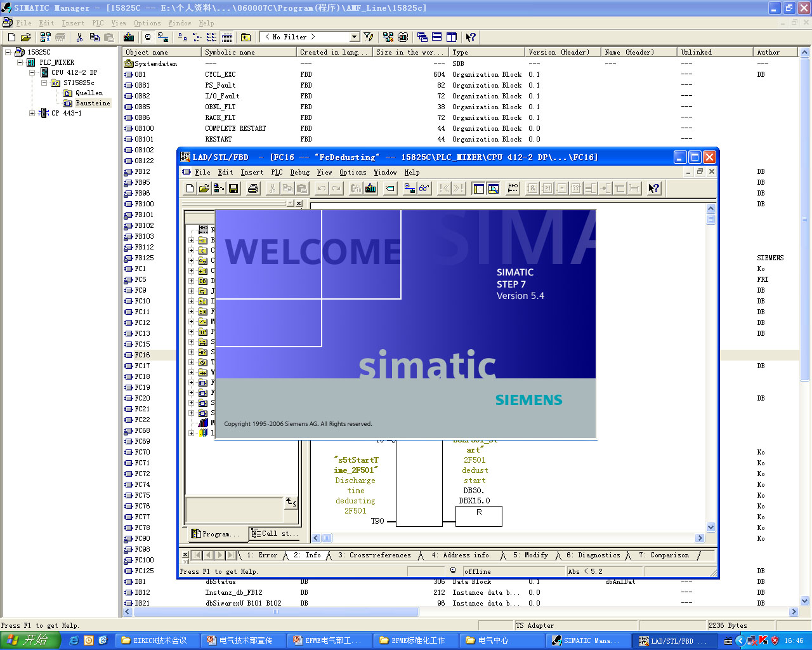Toggle Details panel icon in LAD/STL/FBD toolbar
This screenshot has height=650, width=812.
(x=494, y=189)
